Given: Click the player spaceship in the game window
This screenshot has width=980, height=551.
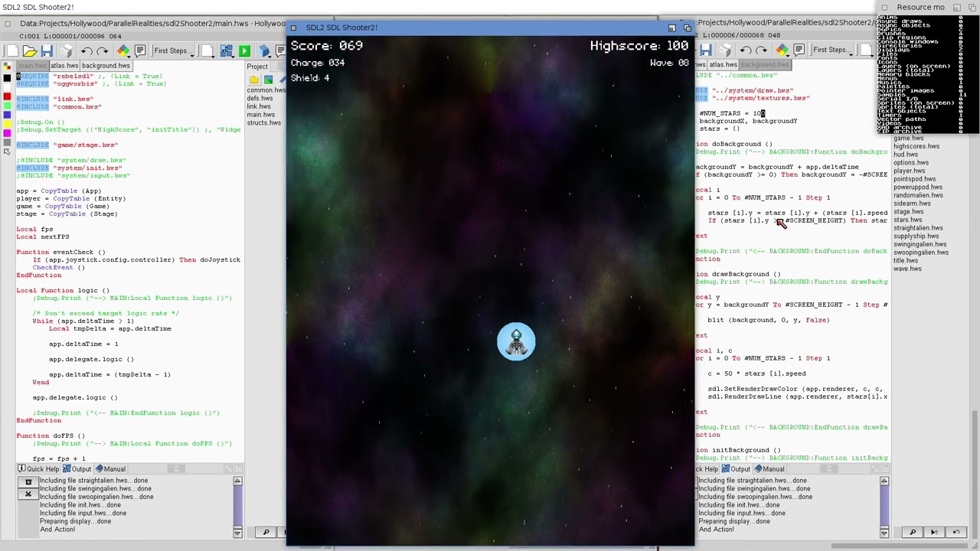Looking at the screenshot, I should tap(516, 341).
